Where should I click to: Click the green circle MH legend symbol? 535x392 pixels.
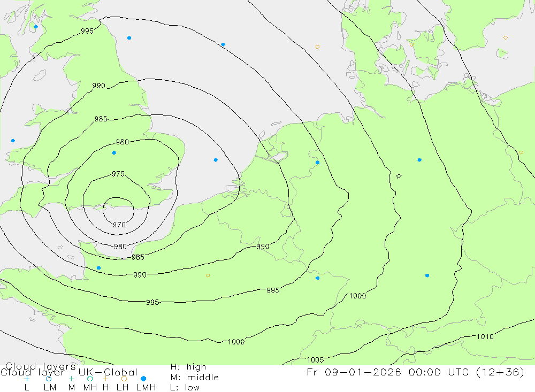pyautogui.click(x=90, y=379)
